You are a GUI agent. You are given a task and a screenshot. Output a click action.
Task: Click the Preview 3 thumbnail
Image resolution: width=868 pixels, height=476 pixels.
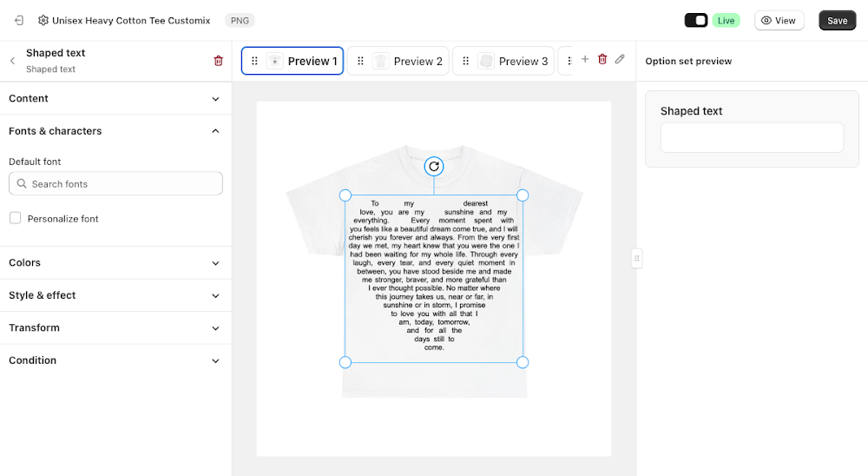pyautogui.click(x=485, y=61)
